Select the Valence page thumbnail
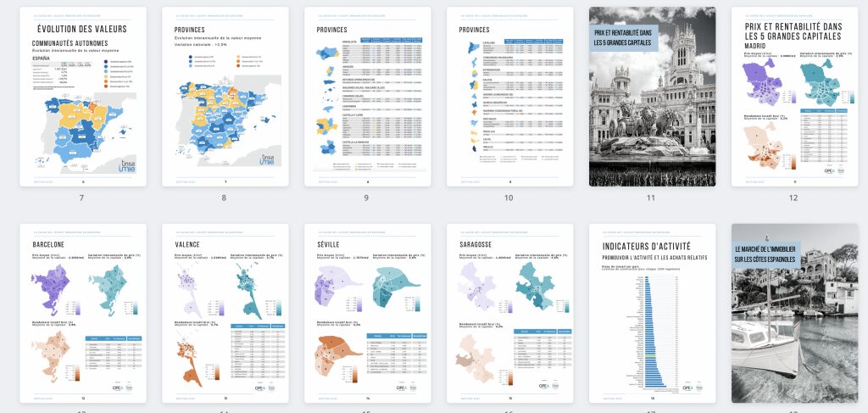 (x=225, y=313)
